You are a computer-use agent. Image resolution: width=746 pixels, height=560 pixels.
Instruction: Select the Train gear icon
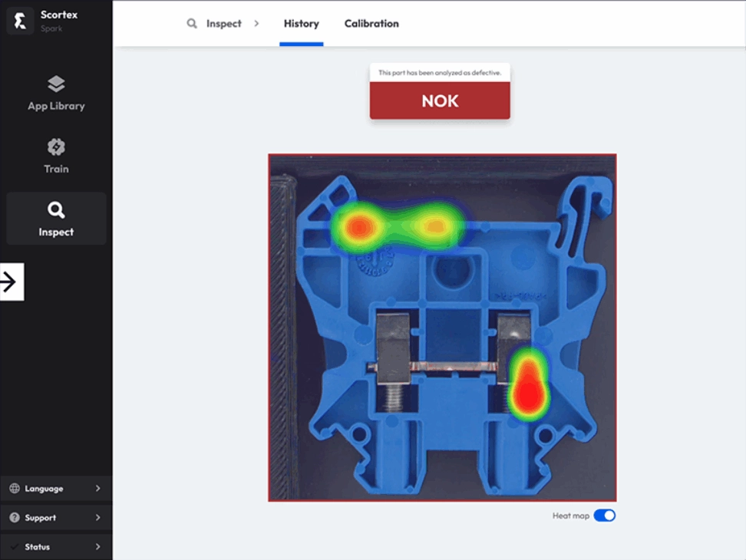point(56,147)
